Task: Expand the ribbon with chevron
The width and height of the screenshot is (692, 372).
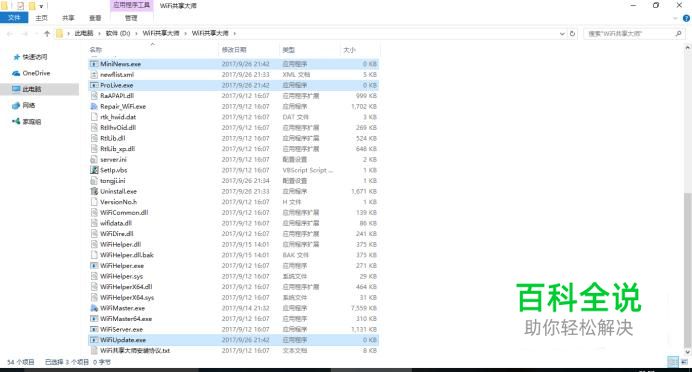Action: (675, 18)
